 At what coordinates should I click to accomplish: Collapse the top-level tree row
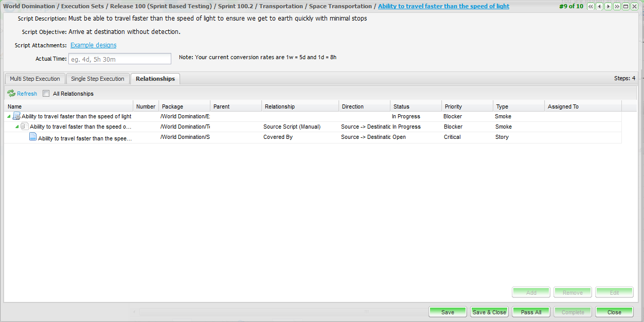point(9,117)
